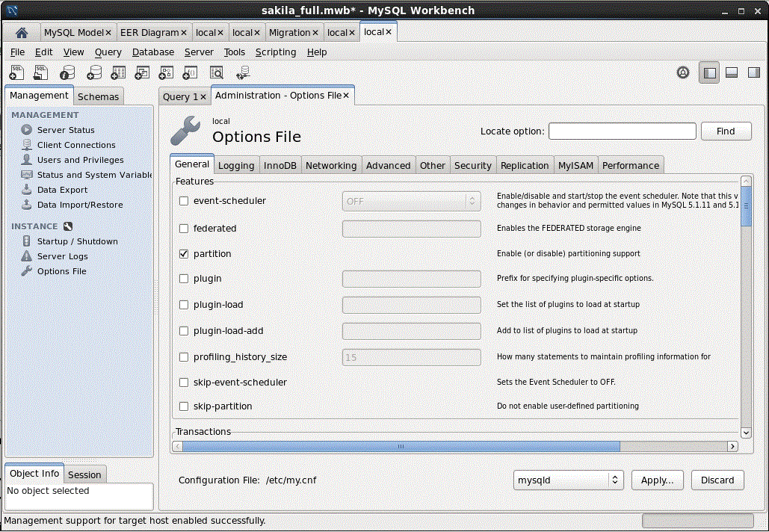Go to the Home screen tab icon
The image size is (769, 532).
(x=22, y=33)
